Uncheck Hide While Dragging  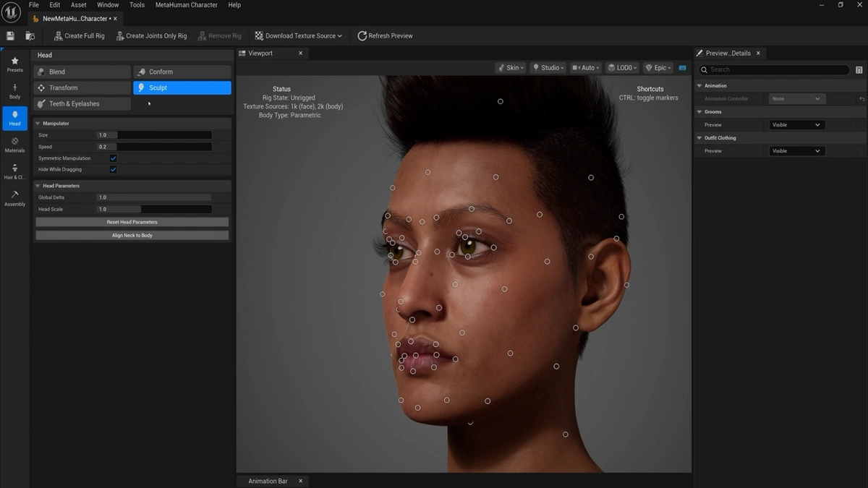(x=113, y=169)
